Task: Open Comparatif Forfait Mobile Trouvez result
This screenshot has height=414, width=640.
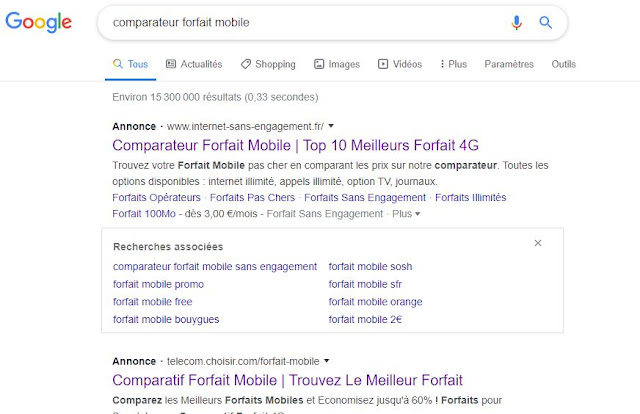Action: click(x=287, y=380)
